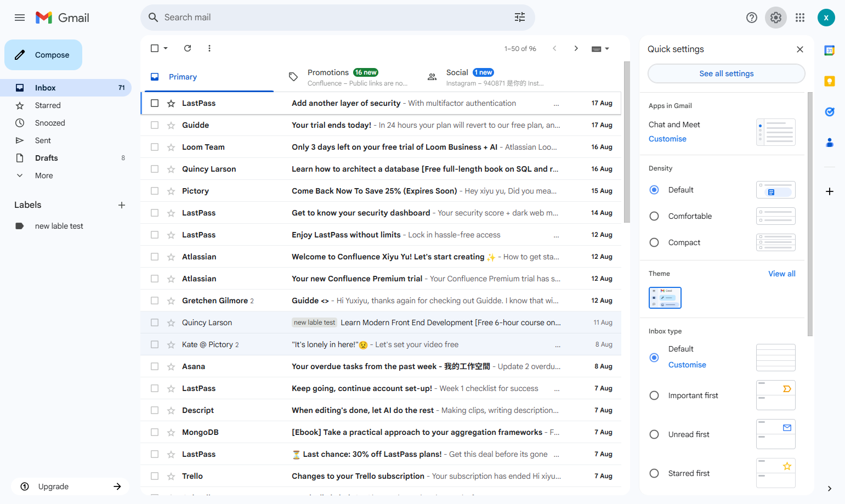Open Google Tasks side panel icon

[x=830, y=112]
